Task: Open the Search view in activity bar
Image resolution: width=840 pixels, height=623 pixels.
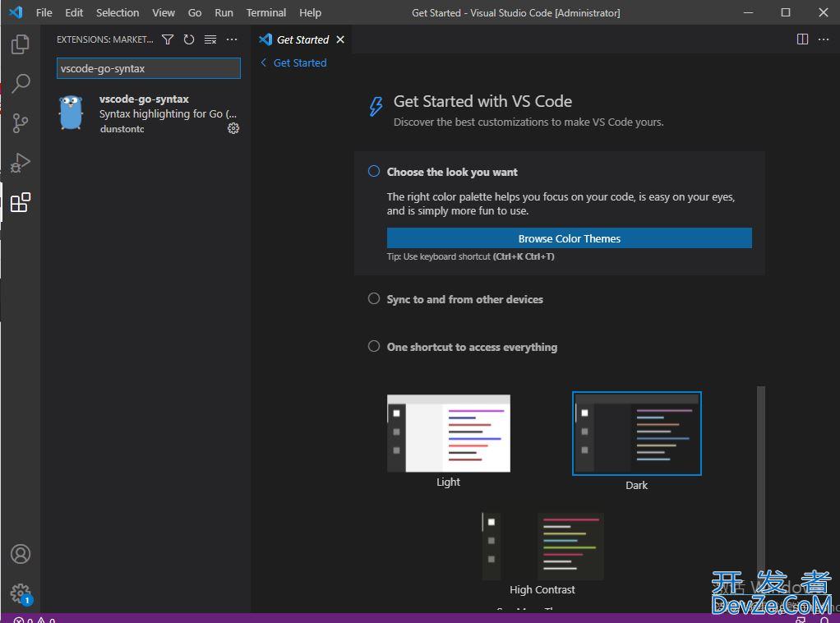Action: (x=21, y=84)
